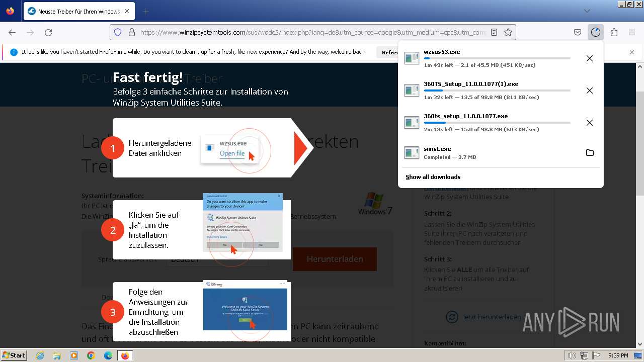644x362 pixels.
Task: Click the refresh icon beside Jetzt herunterladen
Action: click(452, 317)
